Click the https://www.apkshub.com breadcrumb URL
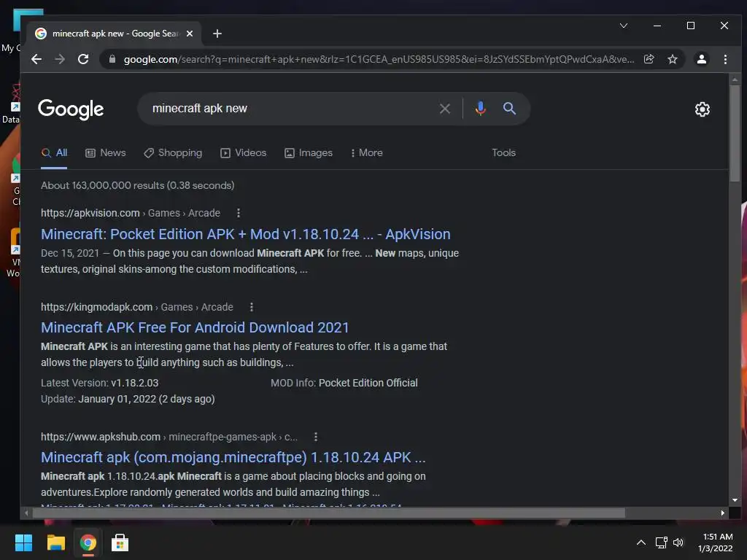 pos(101,437)
